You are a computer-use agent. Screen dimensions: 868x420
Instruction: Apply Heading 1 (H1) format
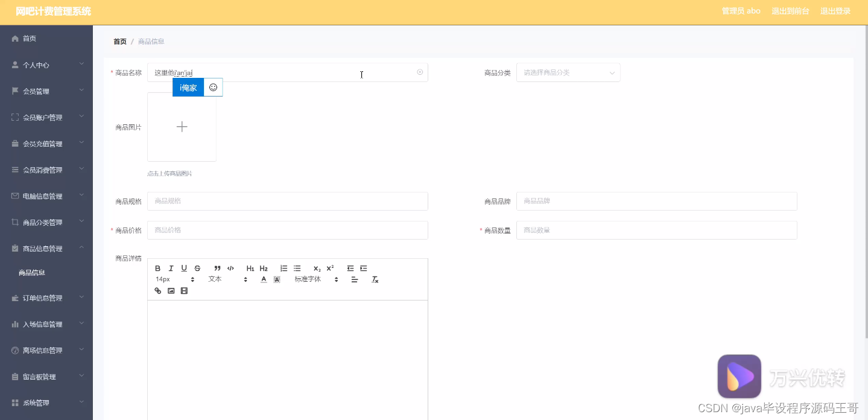pos(250,269)
